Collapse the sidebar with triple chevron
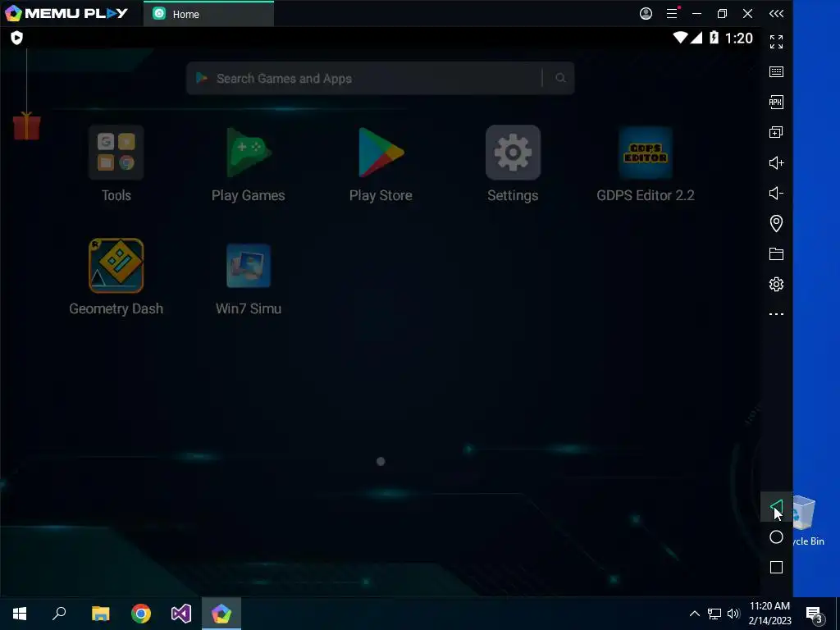Viewport: 840px width, 630px height. [776, 13]
